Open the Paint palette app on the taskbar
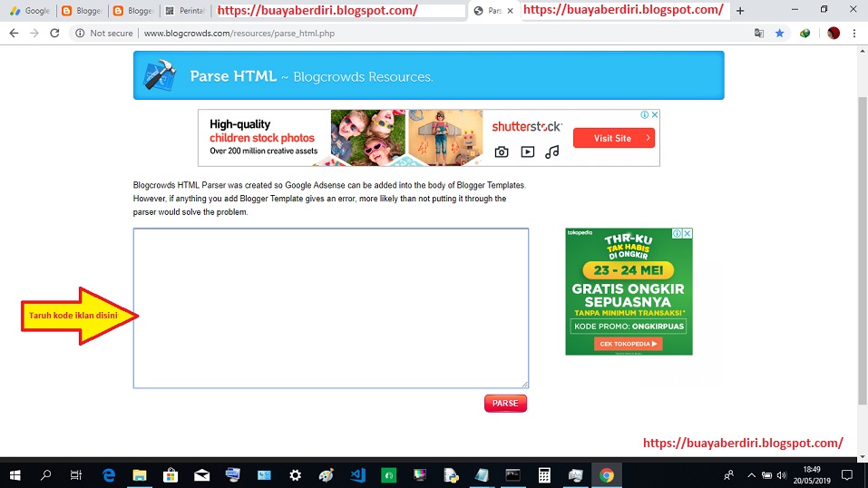The width and height of the screenshot is (868, 488). 326,475
